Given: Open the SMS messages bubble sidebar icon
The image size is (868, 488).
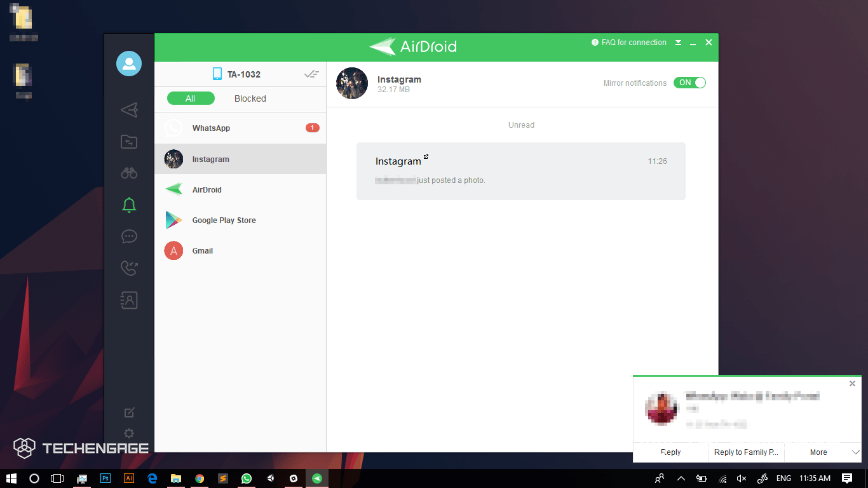Looking at the screenshot, I should click(129, 236).
